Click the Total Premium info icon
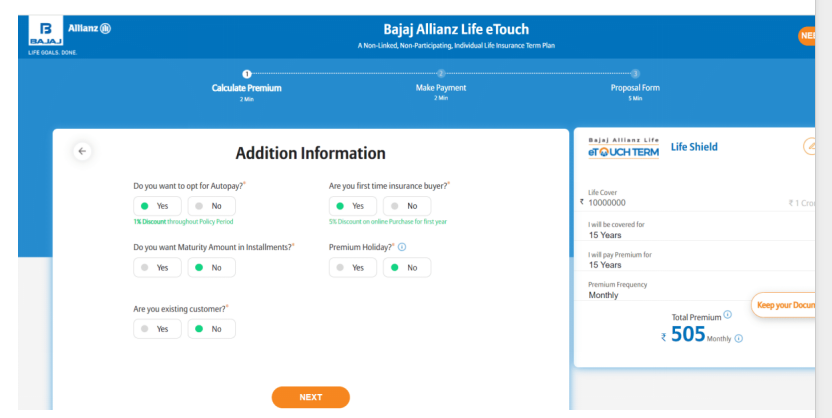Screen dimensions: 832x418 (x=727, y=315)
